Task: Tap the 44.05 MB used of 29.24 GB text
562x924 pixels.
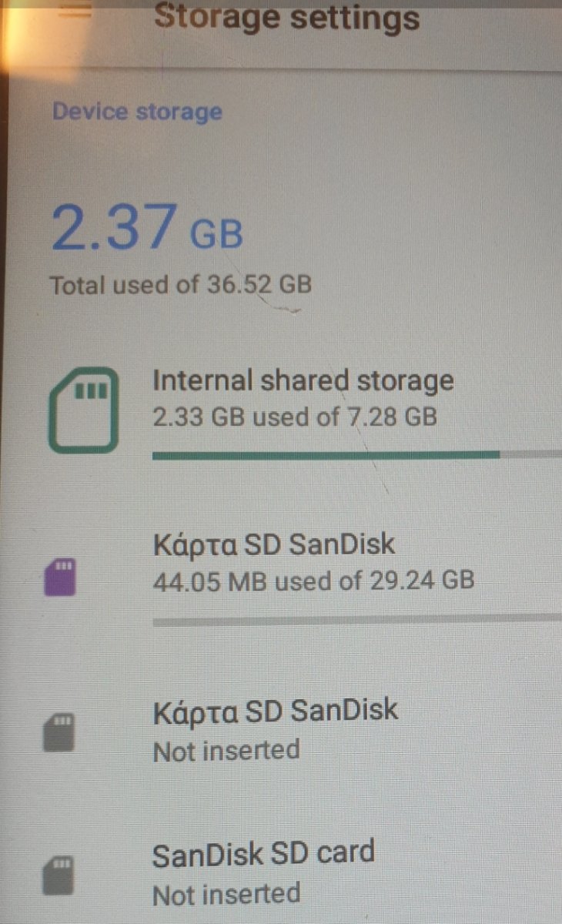Action: [313, 580]
